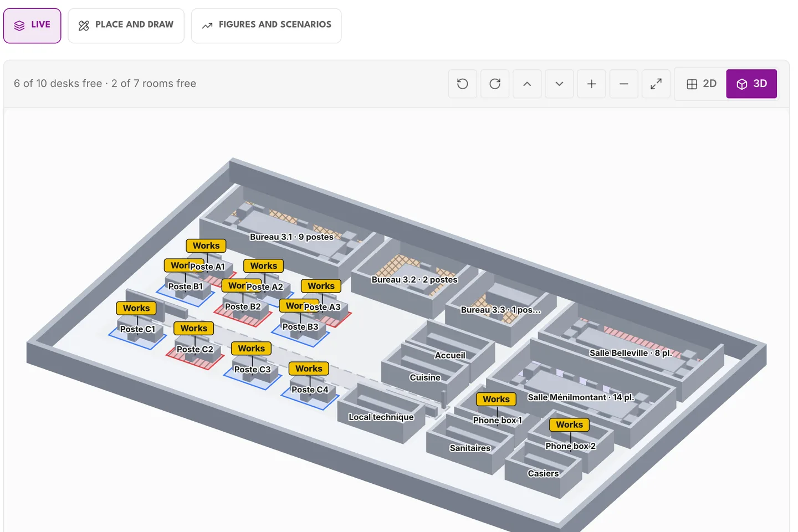Select the Poste C2 desk label
Image resolution: width=798 pixels, height=532 pixels.
tap(195, 349)
